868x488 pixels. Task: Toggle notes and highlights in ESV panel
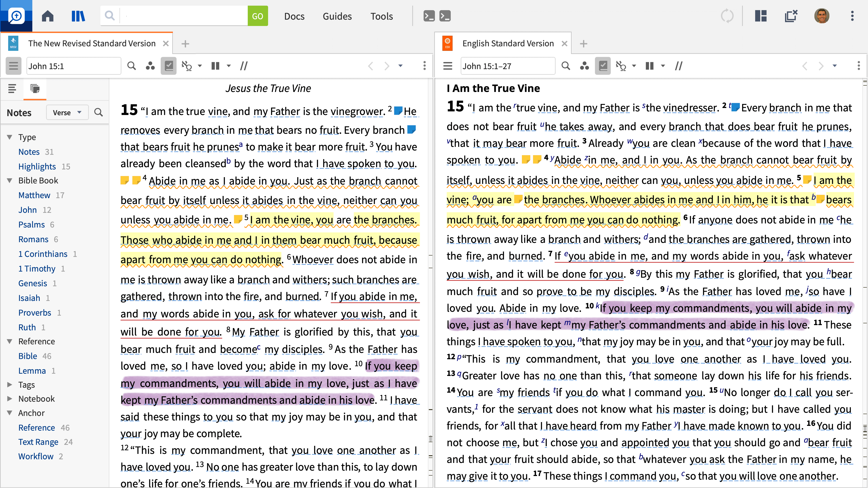[603, 66]
